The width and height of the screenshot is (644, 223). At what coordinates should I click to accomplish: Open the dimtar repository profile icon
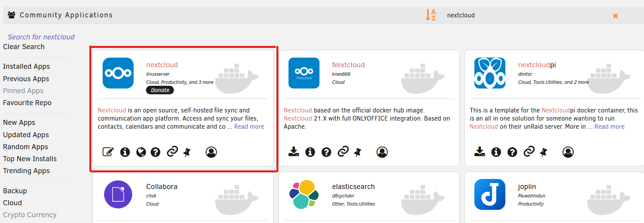click(x=568, y=152)
